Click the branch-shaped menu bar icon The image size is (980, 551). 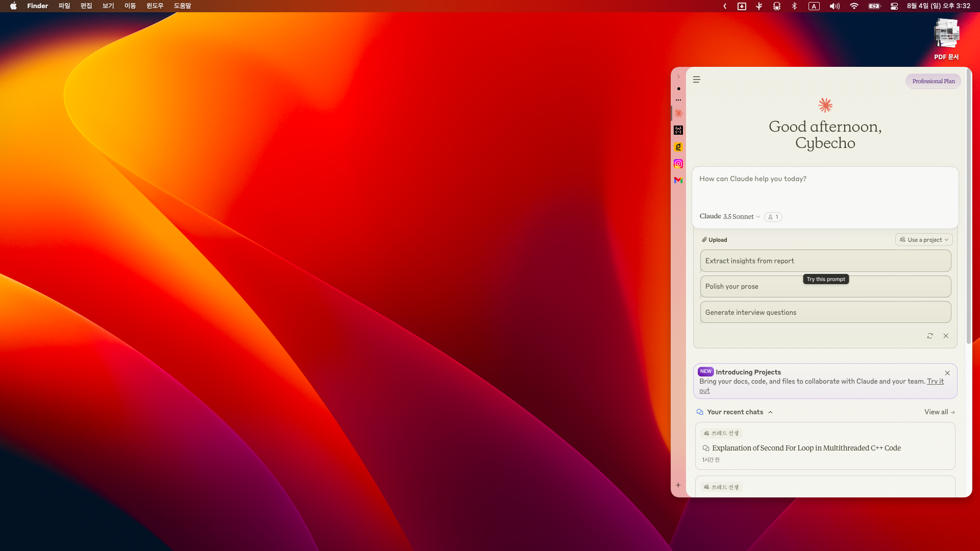pyautogui.click(x=759, y=6)
